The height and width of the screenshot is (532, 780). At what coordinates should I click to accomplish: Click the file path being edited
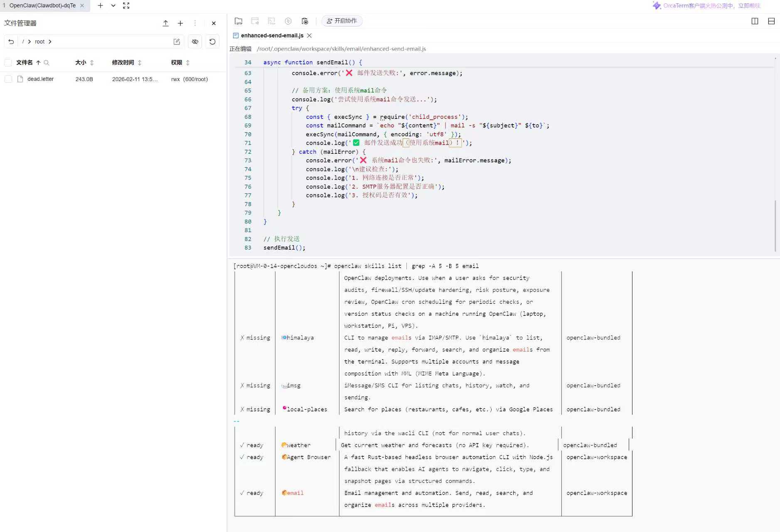pyautogui.click(x=341, y=49)
